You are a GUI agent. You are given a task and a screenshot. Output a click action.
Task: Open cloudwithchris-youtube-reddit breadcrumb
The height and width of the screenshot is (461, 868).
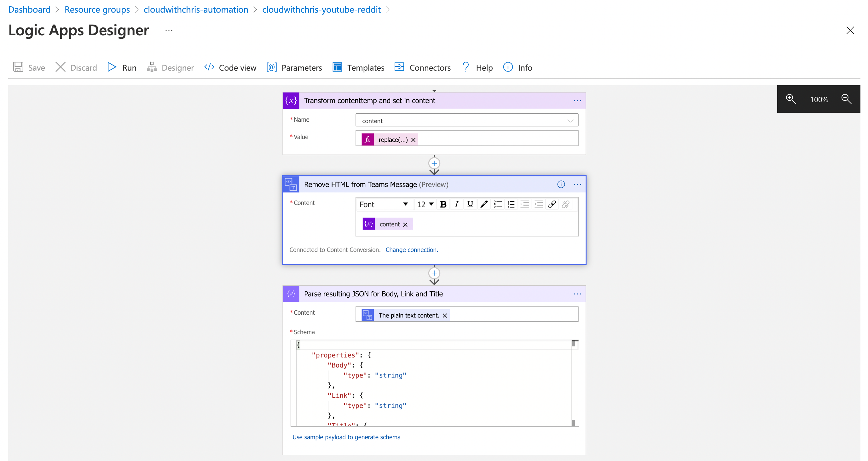(321, 9)
